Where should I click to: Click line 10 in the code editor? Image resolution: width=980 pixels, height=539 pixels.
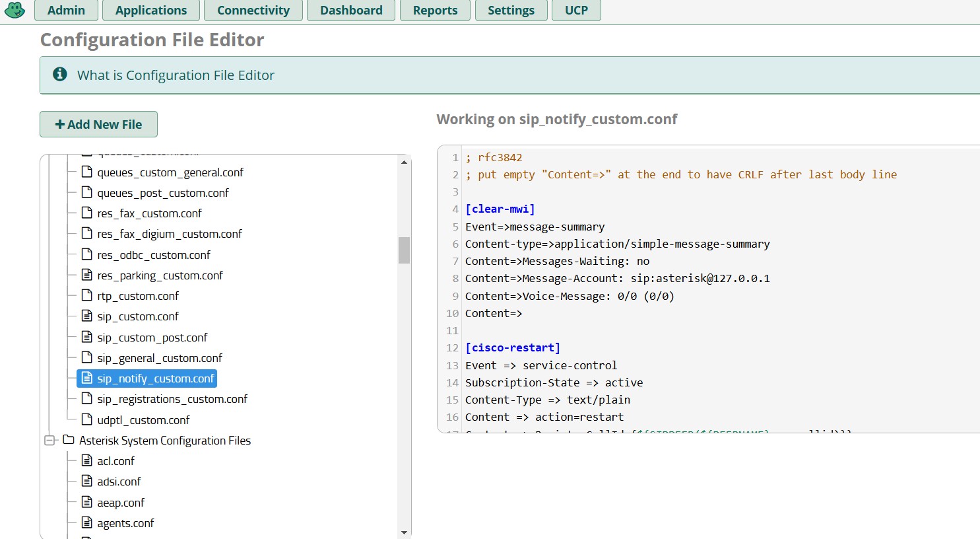tap(494, 314)
